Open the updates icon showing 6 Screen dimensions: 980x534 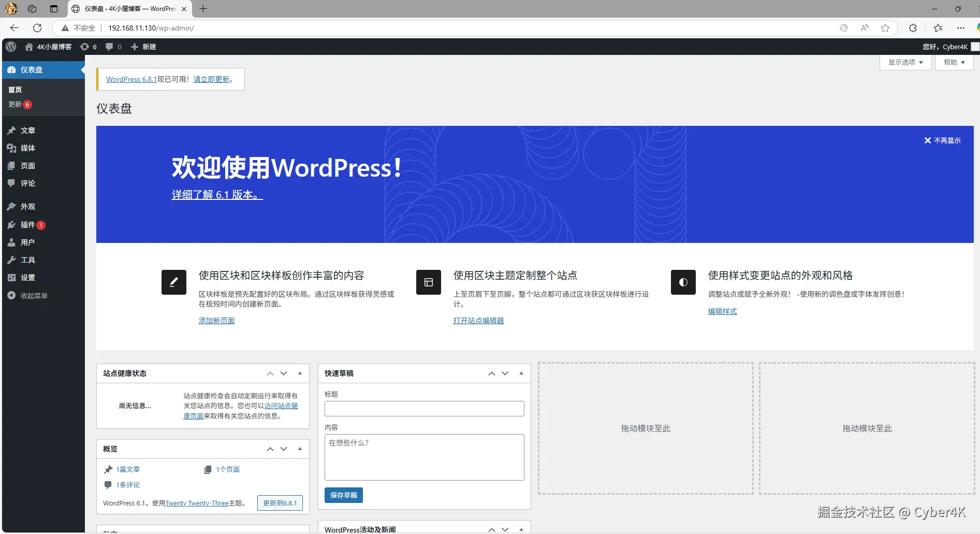84,47
